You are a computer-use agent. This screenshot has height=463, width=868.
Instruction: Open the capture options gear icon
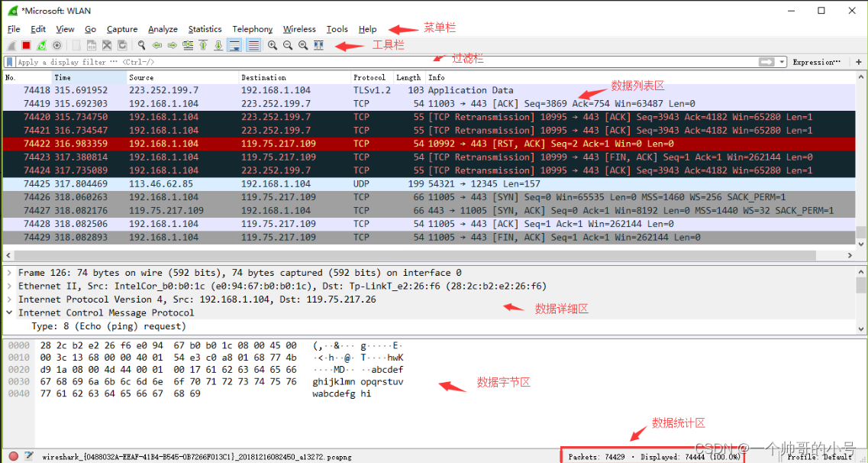pos(56,44)
